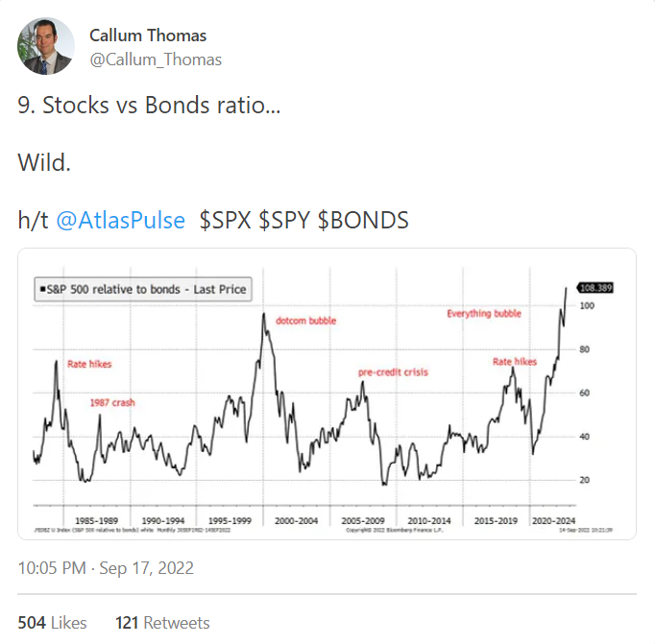This screenshot has height=644, width=655.
Task: Click the Everything bubble annotation
Action: tap(485, 314)
